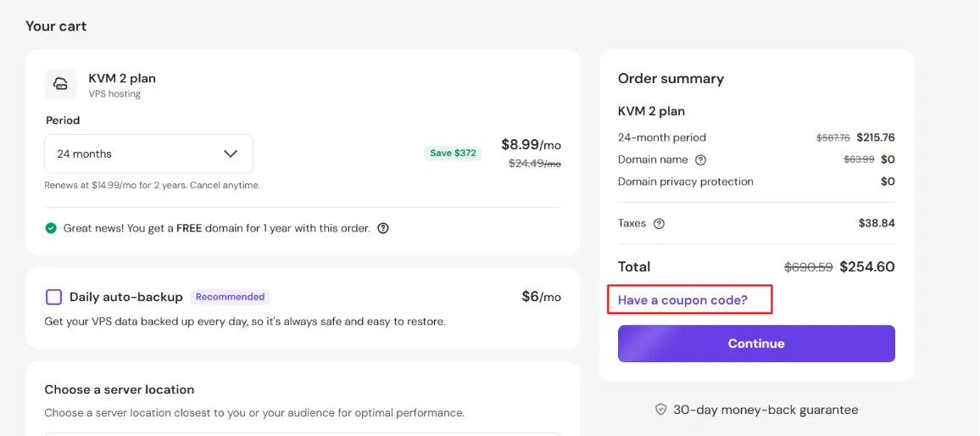
Task: Click the $38.84 taxes amount
Action: 877,223
